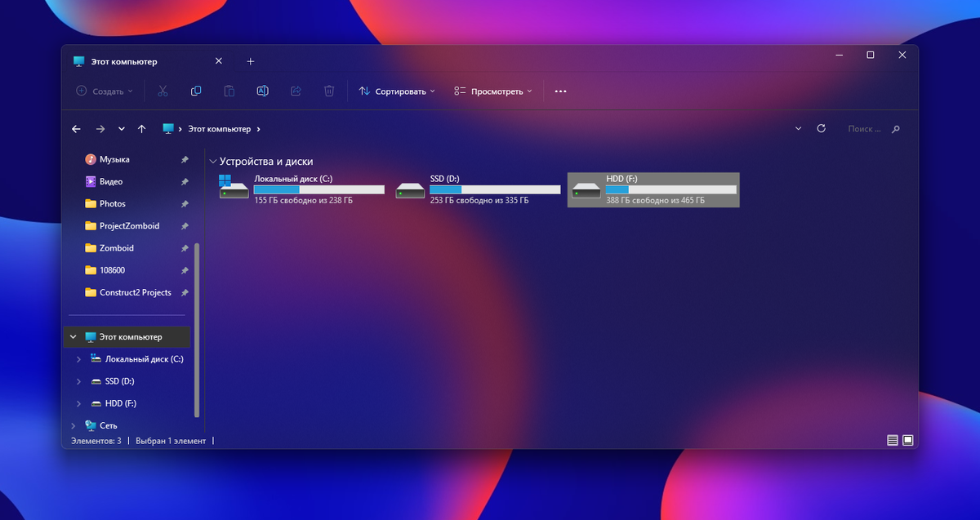Click the pin next to Construct2 Projects
Viewport: 980px width, 520px height.
(185, 292)
